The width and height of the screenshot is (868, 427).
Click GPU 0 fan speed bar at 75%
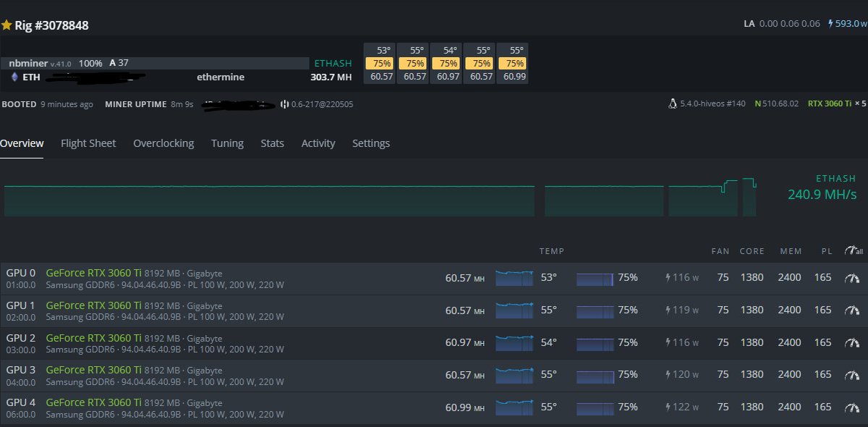click(595, 279)
